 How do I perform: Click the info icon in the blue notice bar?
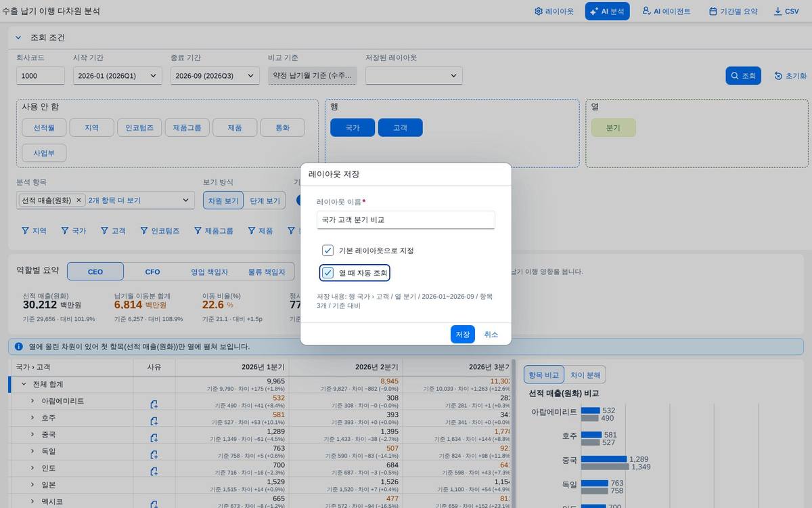[x=19, y=346]
